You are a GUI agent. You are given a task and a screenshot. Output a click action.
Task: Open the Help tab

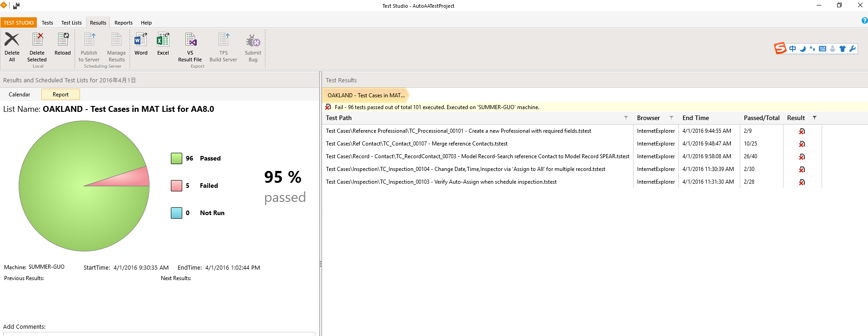146,23
